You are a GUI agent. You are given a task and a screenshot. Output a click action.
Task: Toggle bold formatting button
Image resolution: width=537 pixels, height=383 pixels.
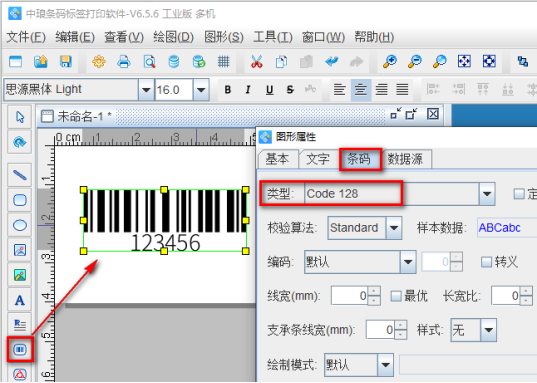coord(228,90)
